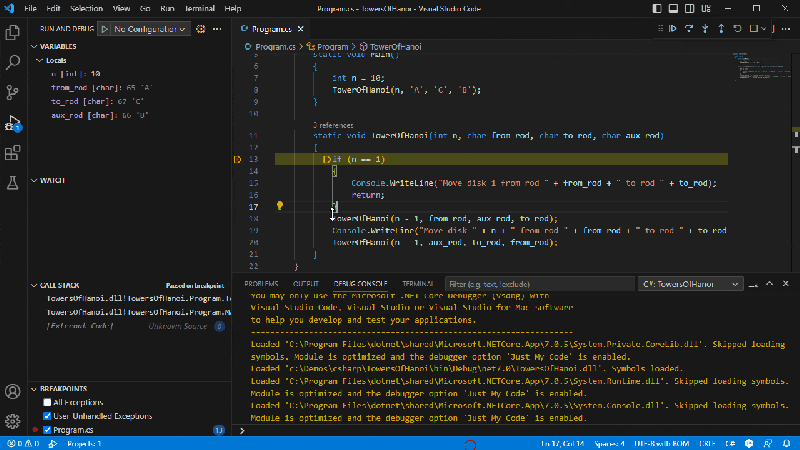Viewport: 800px width, 450px height.
Task: Click Continue in debug toolbar
Action: point(673,29)
